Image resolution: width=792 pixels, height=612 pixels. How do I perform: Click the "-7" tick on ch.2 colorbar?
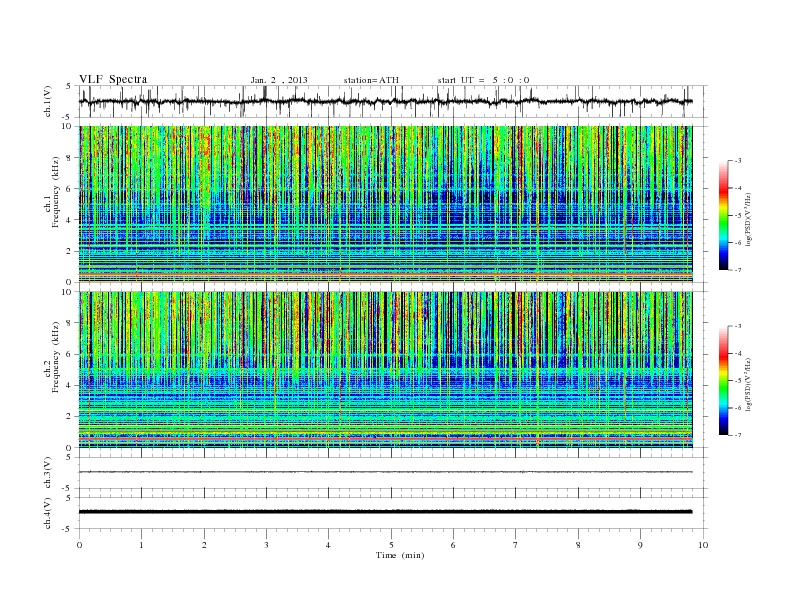(738, 435)
